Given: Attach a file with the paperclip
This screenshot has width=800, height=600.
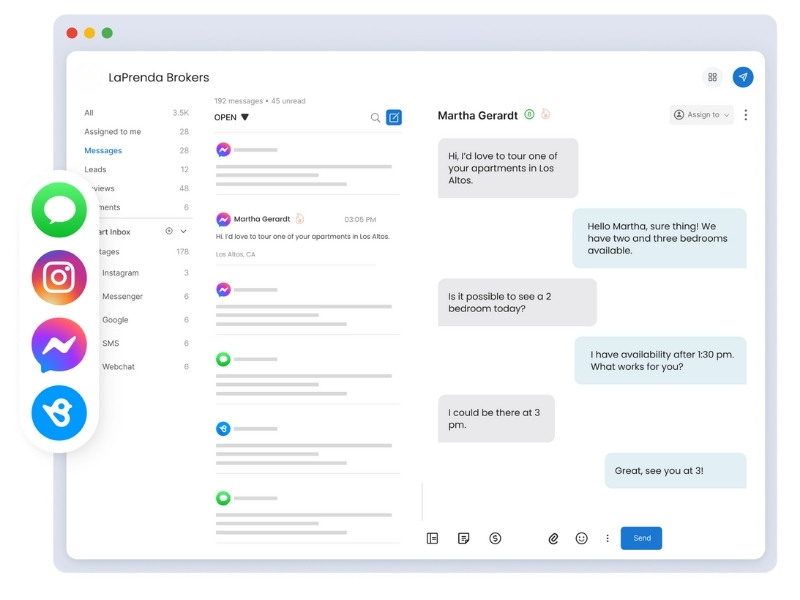Looking at the screenshot, I should [x=555, y=538].
